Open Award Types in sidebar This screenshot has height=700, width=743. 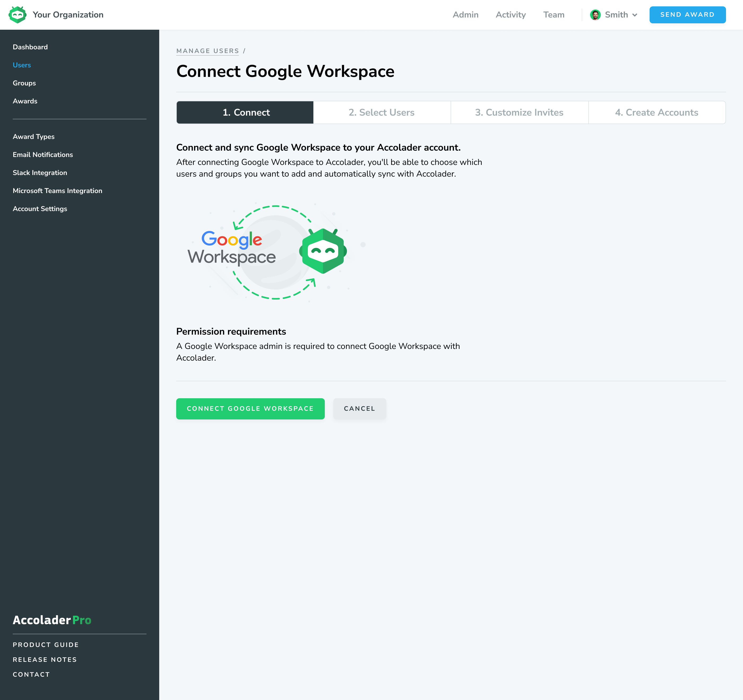tap(34, 137)
